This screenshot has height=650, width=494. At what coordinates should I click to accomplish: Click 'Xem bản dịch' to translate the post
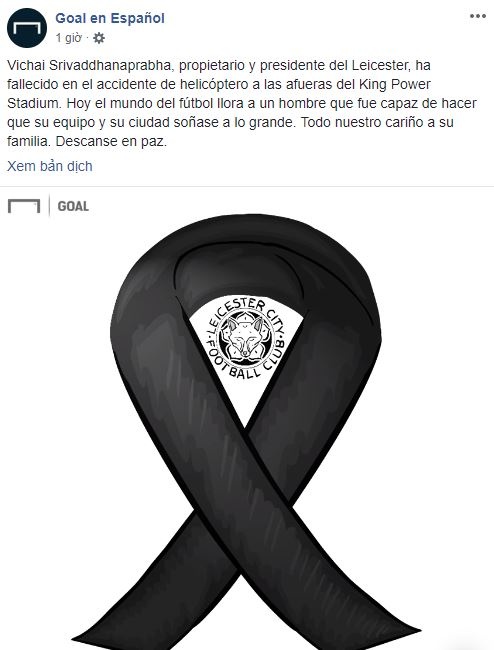(50, 166)
